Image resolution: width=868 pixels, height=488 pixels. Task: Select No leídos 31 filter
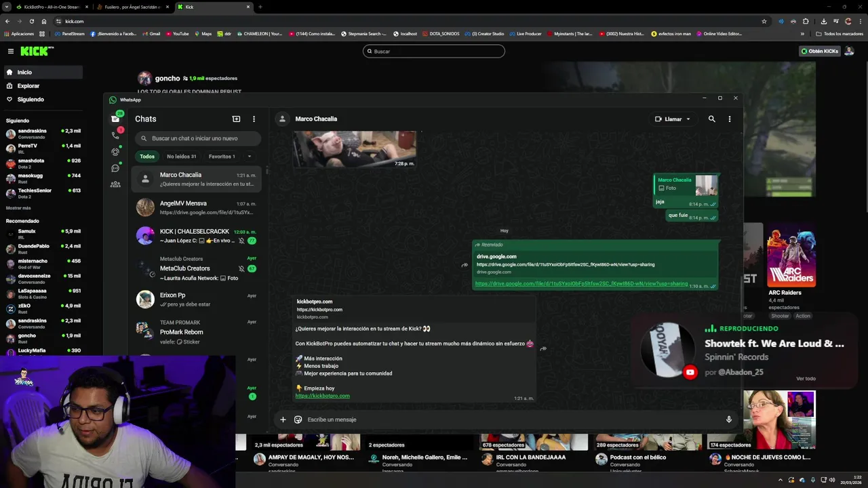[181, 157]
